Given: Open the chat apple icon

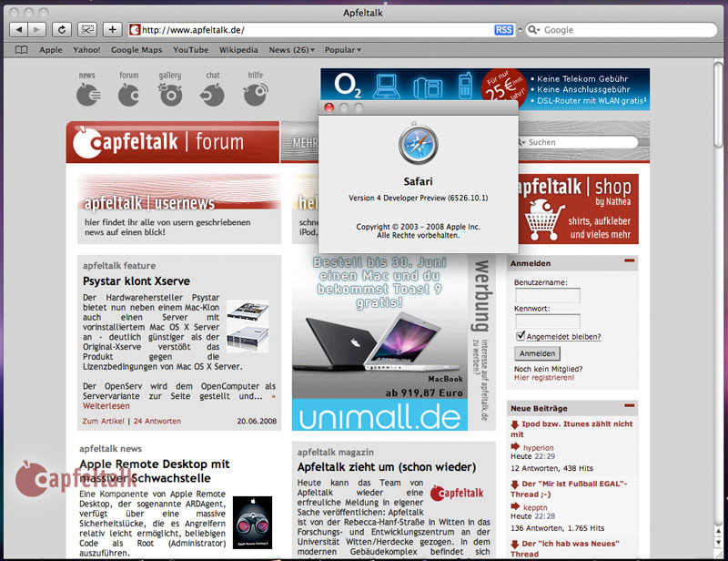Looking at the screenshot, I should click(x=213, y=95).
